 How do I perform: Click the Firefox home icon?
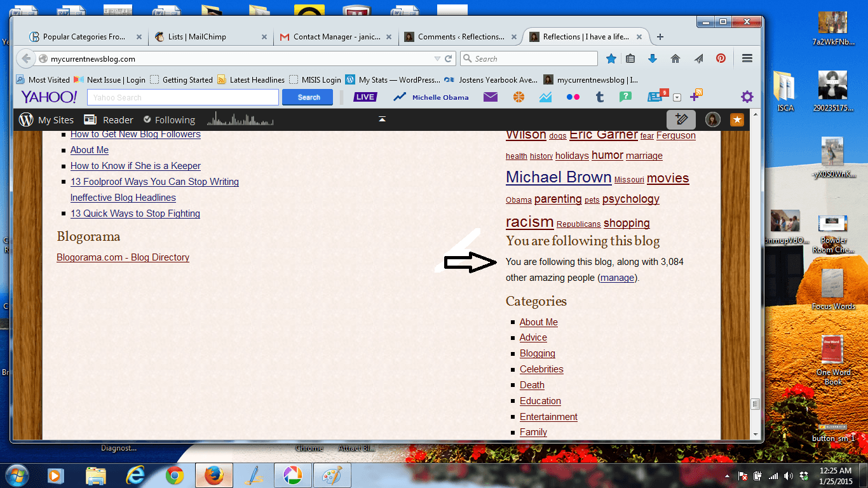[x=675, y=58]
